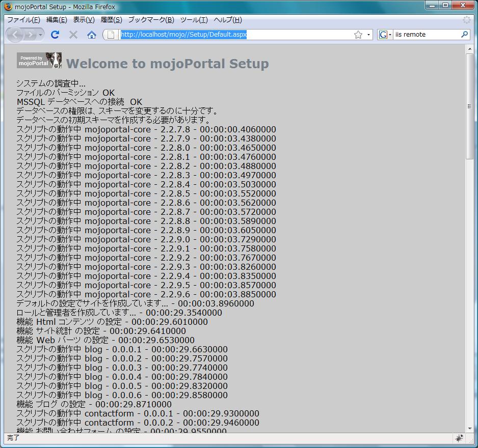Screen dimensions: 478x448
Task: Click the 'デフォルトの設定でサイトを作成しています' line
Action: coord(136,303)
